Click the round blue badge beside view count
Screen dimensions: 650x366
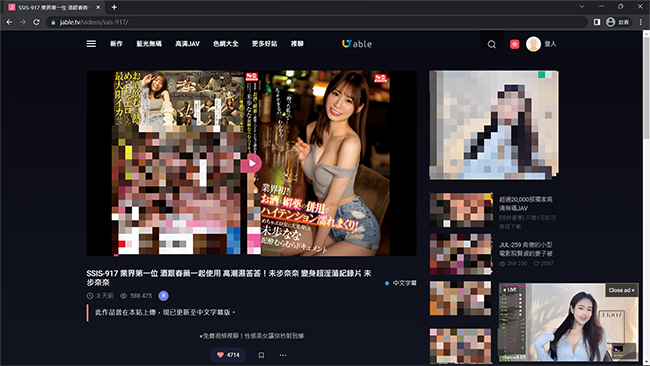coord(163,296)
